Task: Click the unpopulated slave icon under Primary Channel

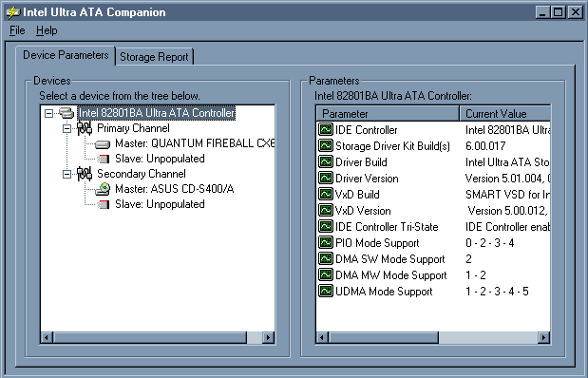Action: point(104,159)
